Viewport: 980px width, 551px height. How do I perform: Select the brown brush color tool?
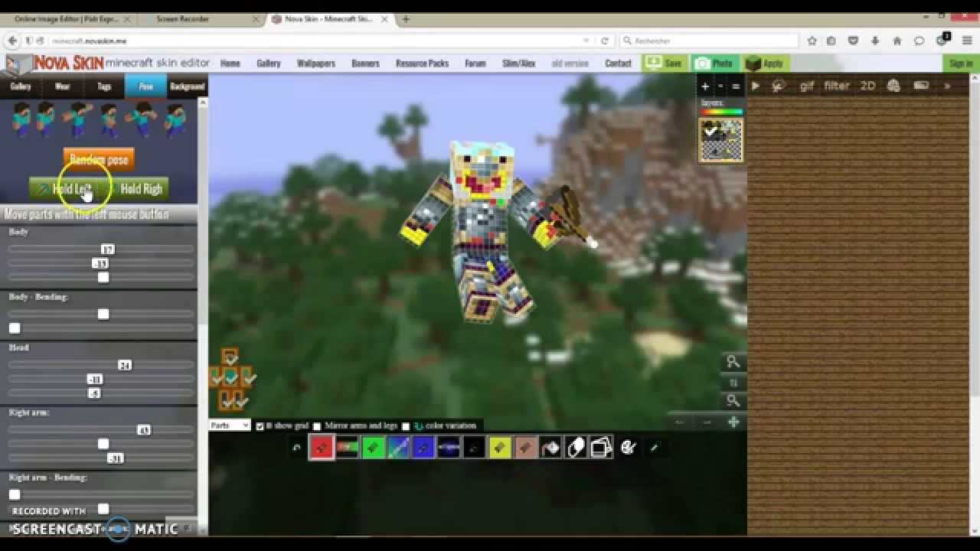coord(525,447)
